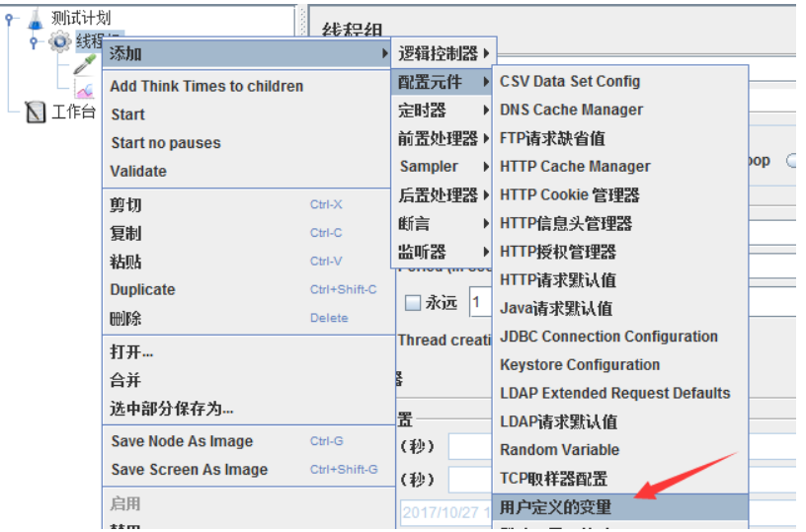Click the first (秒) input field
The image size is (806, 532).
click(x=470, y=446)
